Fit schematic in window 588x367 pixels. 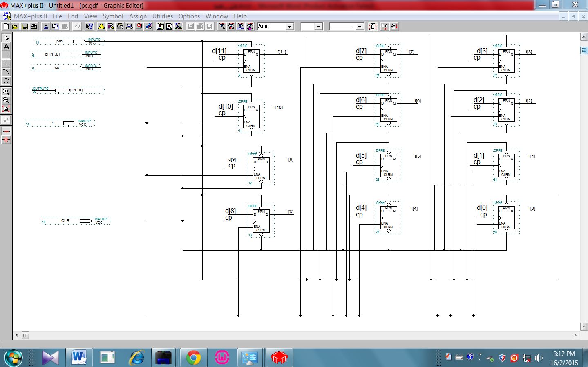6,109
